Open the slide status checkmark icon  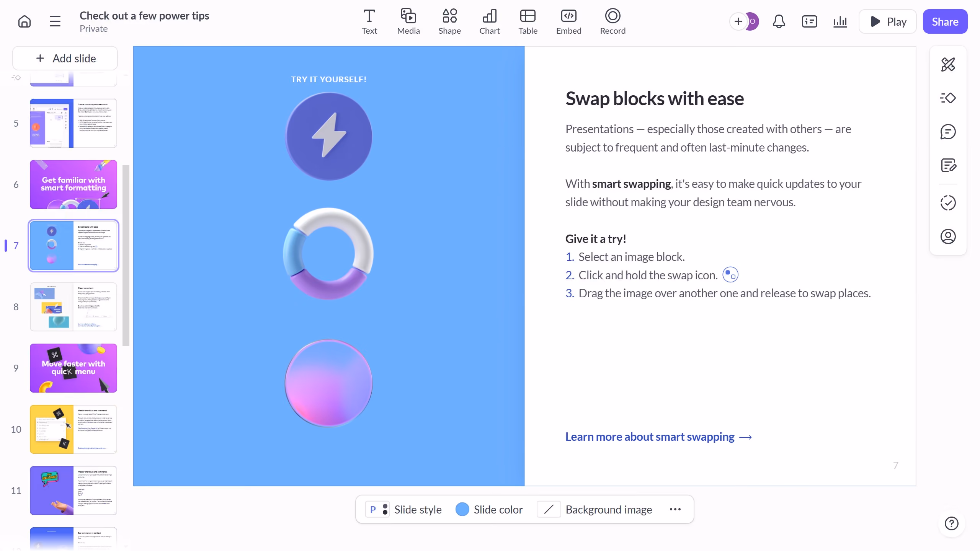tap(948, 203)
